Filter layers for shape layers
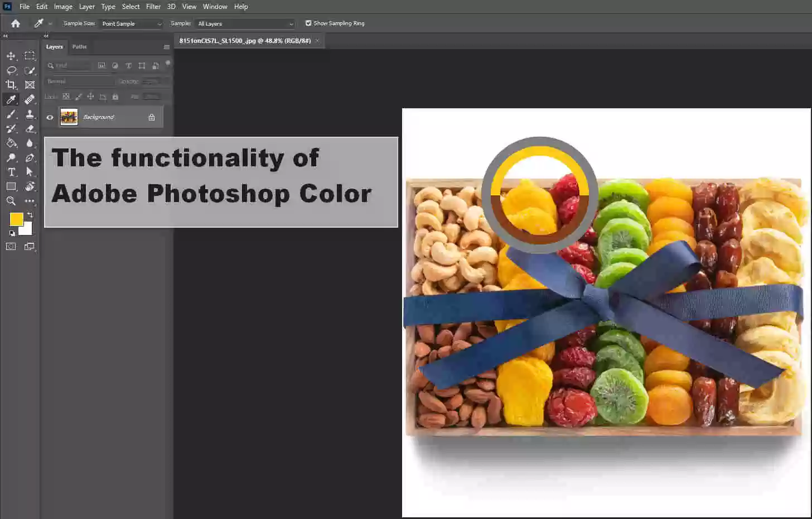This screenshot has width=812, height=519. pyautogui.click(x=142, y=65)
